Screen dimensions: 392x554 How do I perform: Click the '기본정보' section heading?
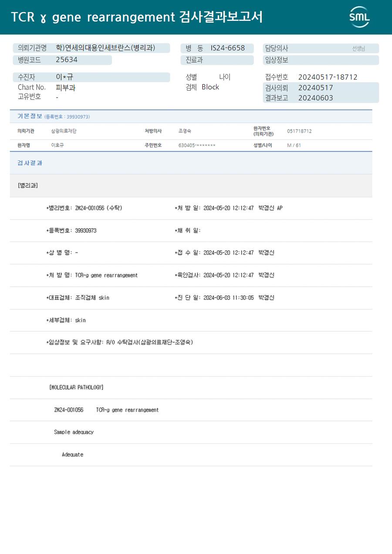coord(30,116)
